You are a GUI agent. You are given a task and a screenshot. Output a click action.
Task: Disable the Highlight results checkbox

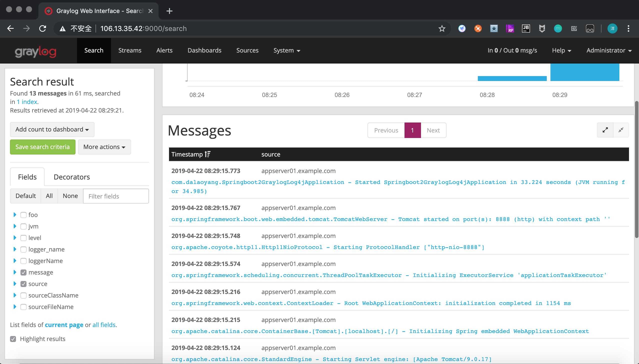click(13, 339)
